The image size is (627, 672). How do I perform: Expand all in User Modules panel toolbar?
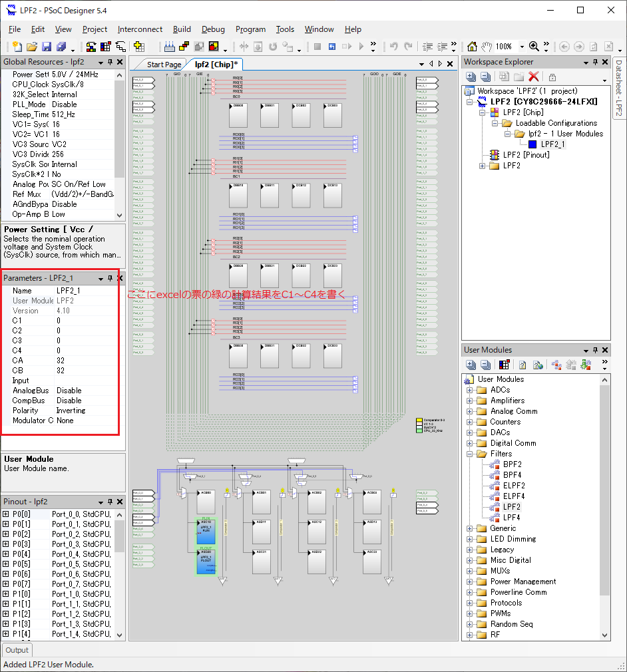[471, 365]
